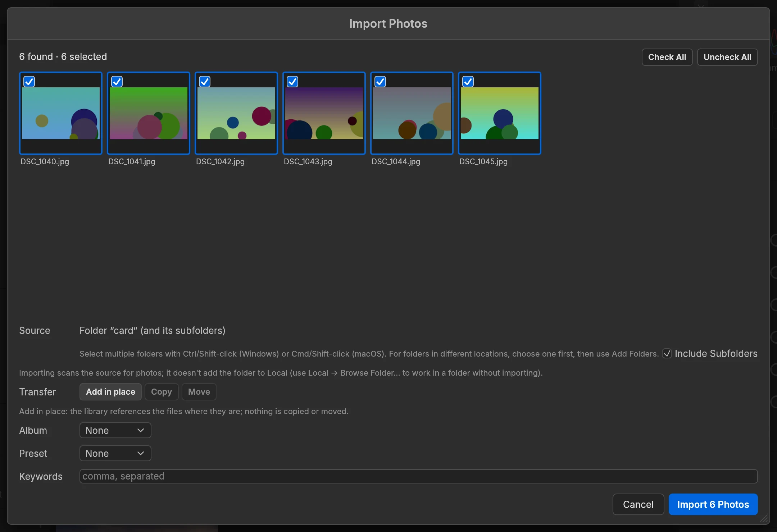Click the DSC_1045.jpg filename label
This screenshot has height=532, width=777.
(x=483, y=161)
